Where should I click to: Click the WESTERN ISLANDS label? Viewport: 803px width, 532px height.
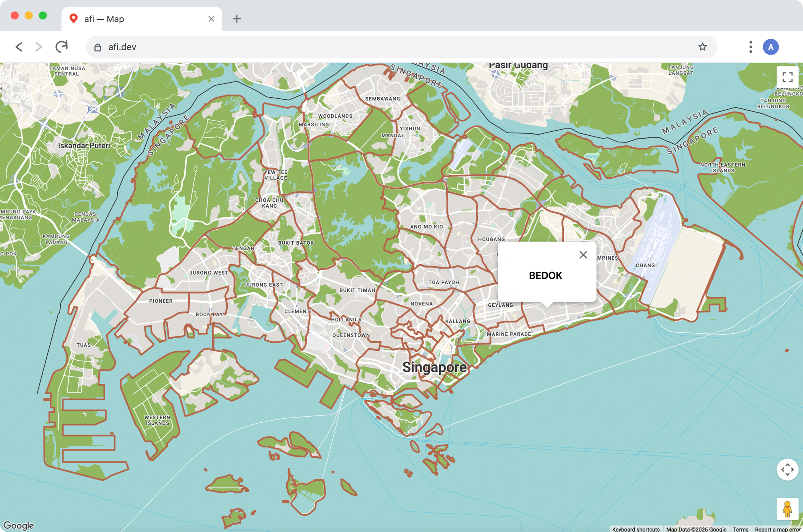pos(157,420)
